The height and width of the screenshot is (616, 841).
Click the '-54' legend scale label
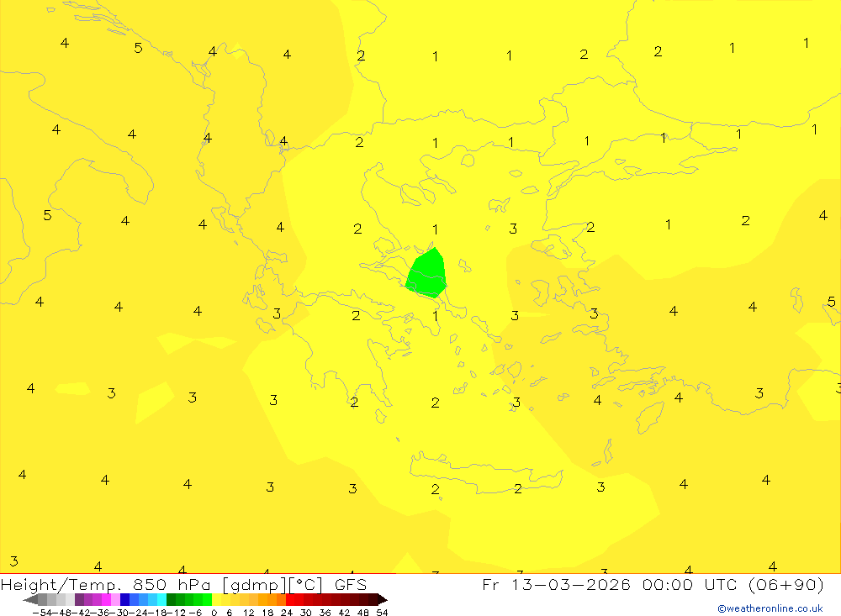click(43, 613)
